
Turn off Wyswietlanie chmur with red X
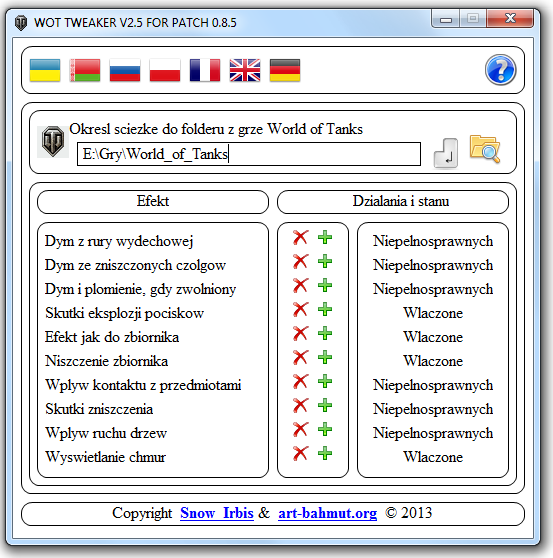click(301, 453)
